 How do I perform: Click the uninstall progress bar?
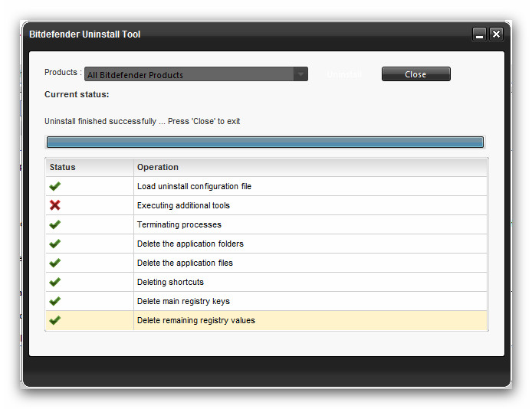pos(265,142)
